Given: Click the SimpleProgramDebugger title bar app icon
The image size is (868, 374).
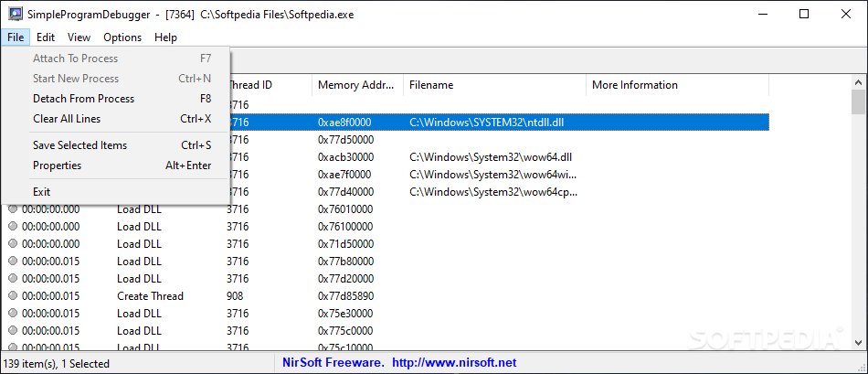Looking at the screenshot, I should (15, 15).
